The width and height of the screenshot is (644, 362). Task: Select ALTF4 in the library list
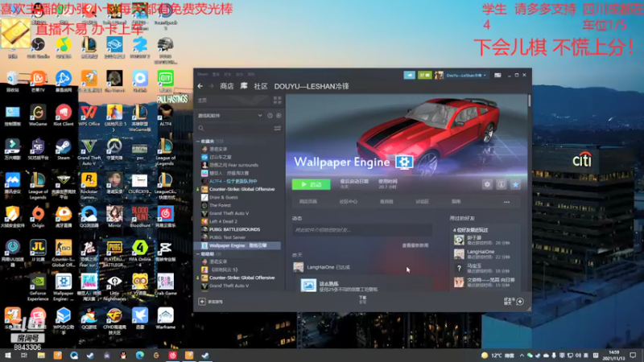point(233,181)
